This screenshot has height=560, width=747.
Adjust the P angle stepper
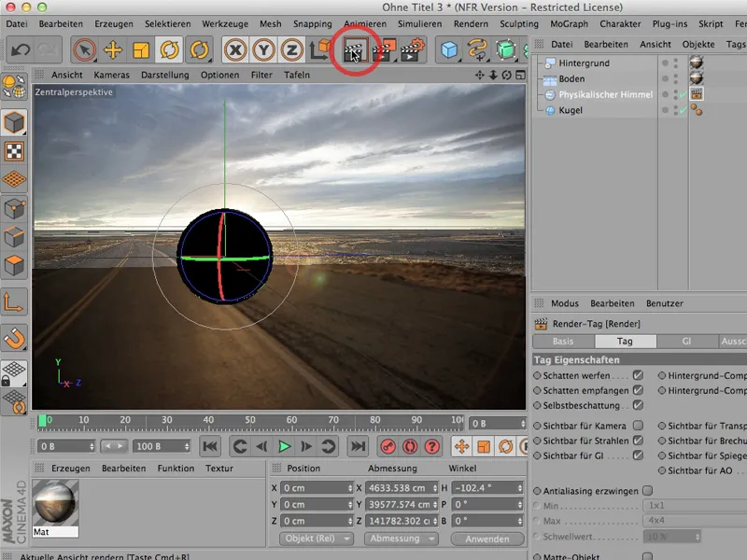point(520,505)
